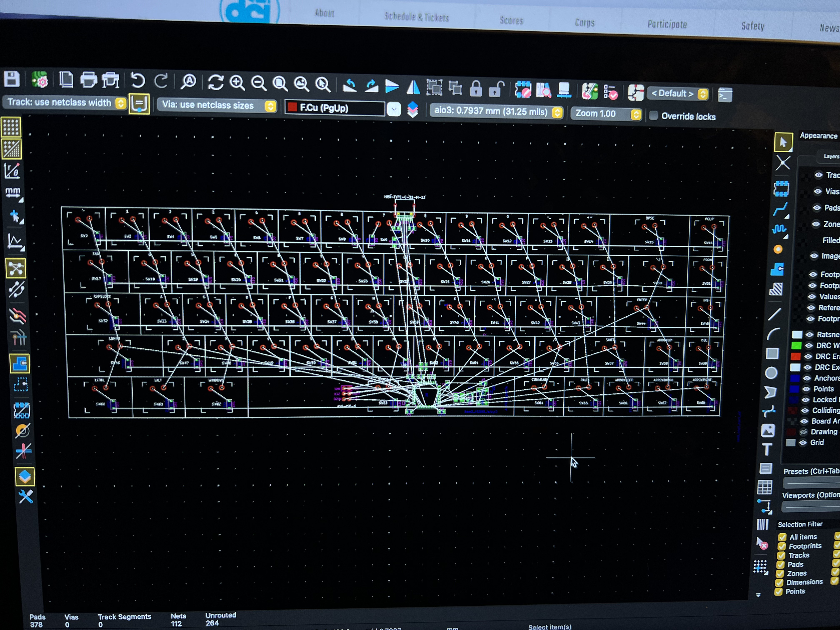Click the red DRC errors color swatch
840x630 pixels.
(796, 357)
